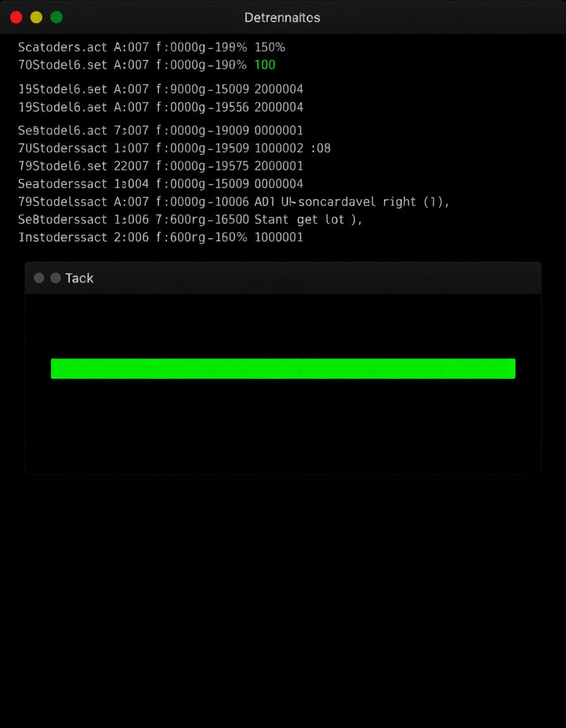
Task: Select the file name 19Stodel6.aet
Action: point(63,107)
